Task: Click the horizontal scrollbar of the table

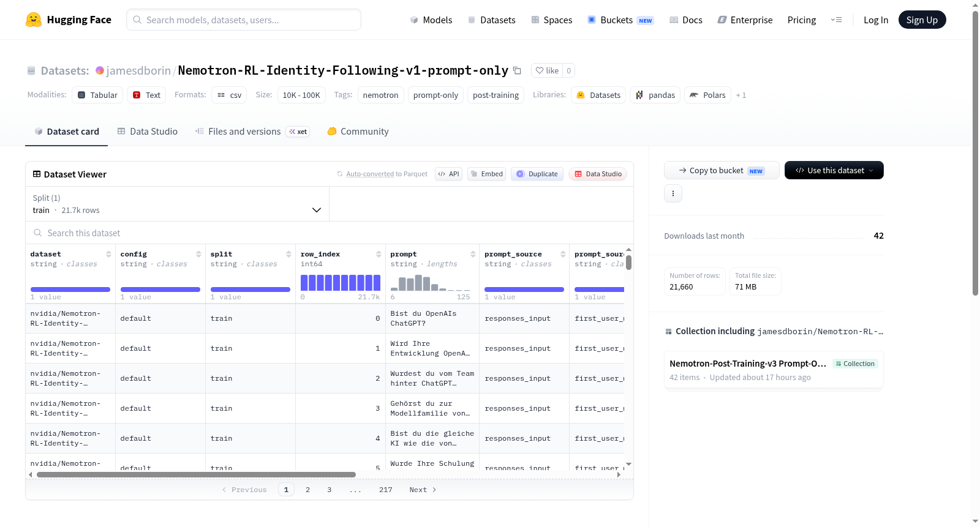Action: tap(196, 474)
